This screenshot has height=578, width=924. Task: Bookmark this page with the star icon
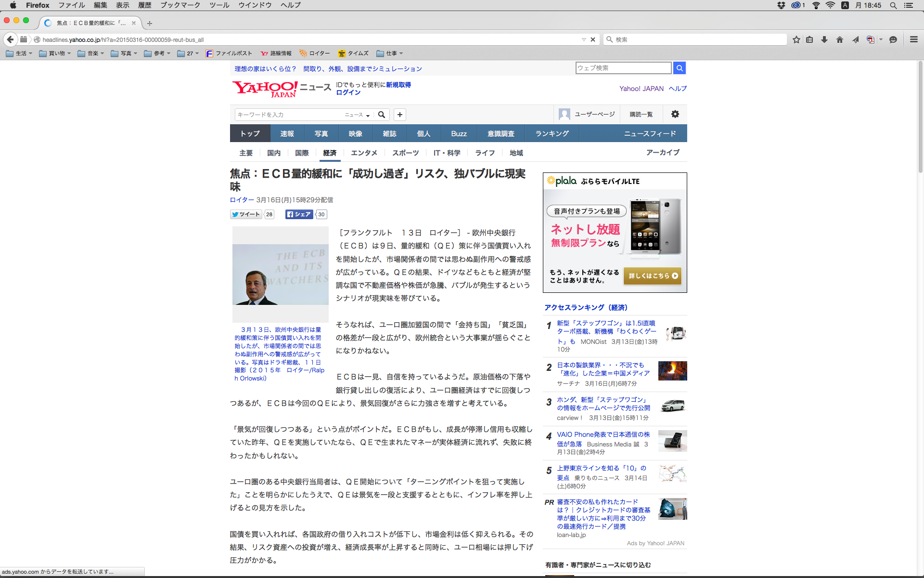tap(796, 39)
